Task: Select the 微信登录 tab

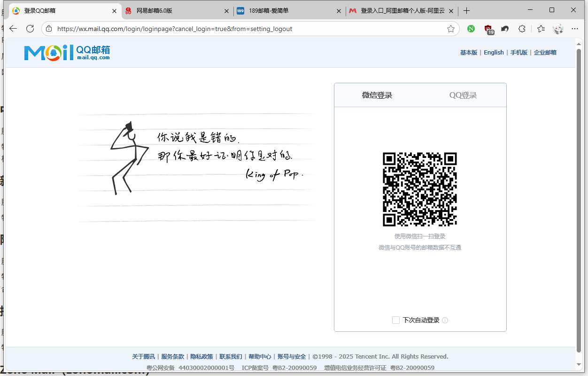Action: tap(377, 95)
